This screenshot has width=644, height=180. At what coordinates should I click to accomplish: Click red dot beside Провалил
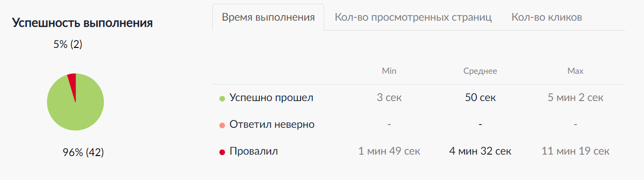[x=222, y=152]
